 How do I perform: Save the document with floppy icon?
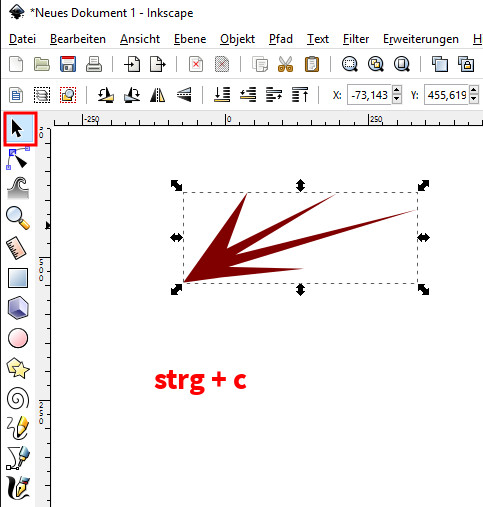(x=68, y=64)
